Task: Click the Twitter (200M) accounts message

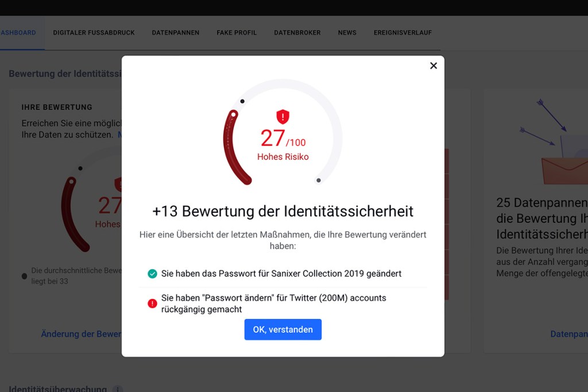Action: pyautogui.click(x=274, y=303)
